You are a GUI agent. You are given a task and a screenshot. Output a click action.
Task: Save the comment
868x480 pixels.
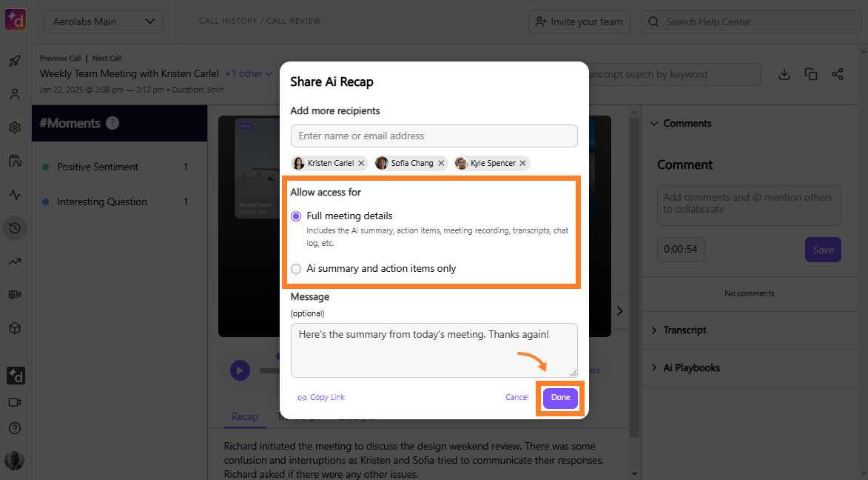tap(823, 250)
